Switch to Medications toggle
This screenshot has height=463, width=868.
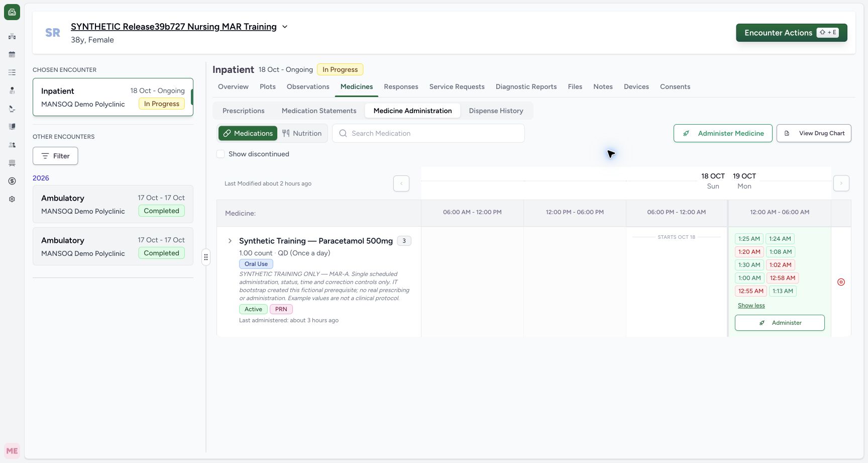click(x=248, y=133)
